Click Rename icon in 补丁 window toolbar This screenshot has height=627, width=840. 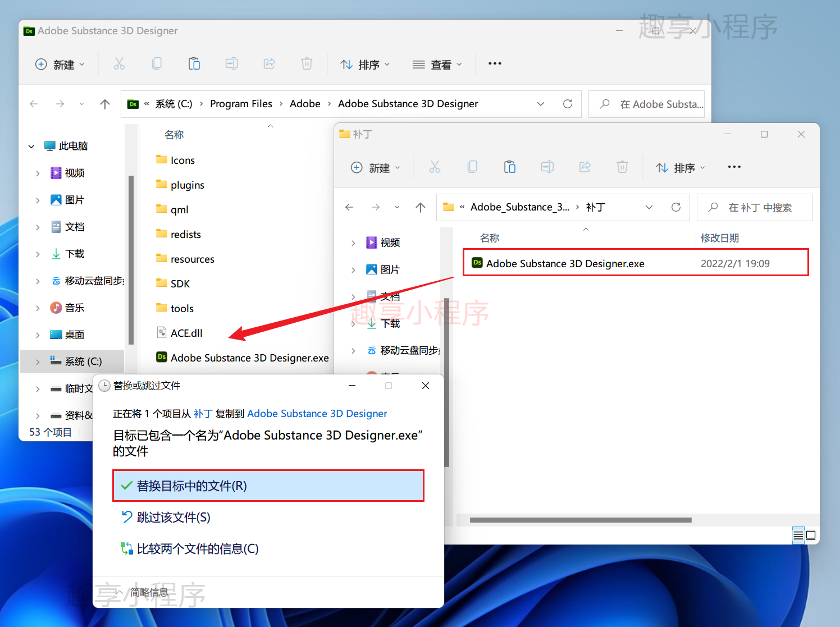pyautogui.click(x=547, y=167)
